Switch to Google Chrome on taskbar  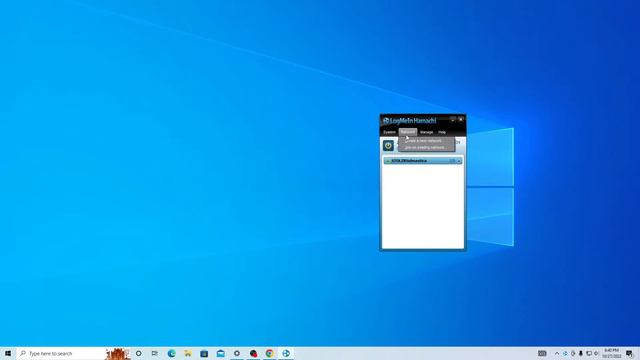[269, 353]
